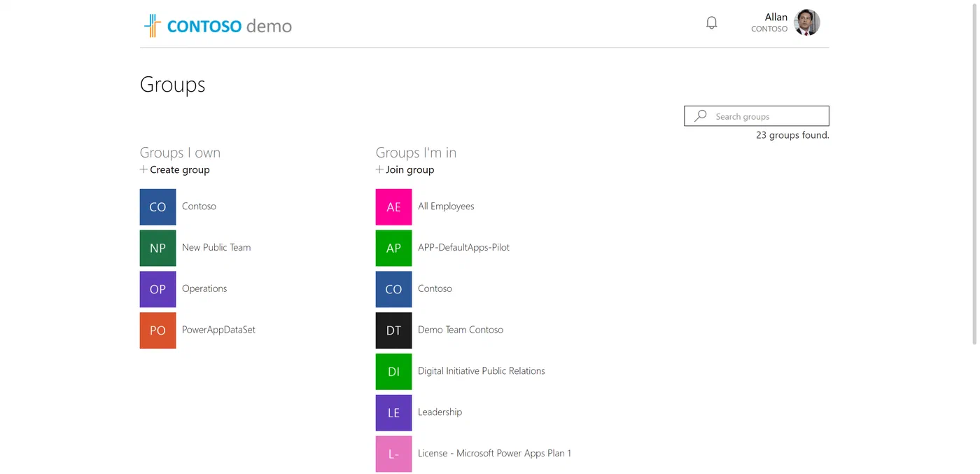The height and width of the screenshot is (474, 980).
Task: Click the pink AE All Employees tile
Action: (x=393, y=207)
